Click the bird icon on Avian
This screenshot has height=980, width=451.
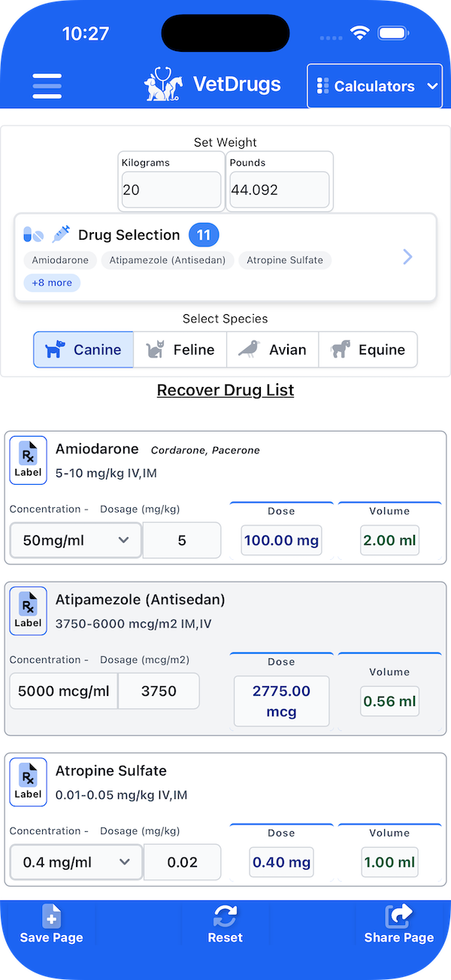click(x=249, y=349)
